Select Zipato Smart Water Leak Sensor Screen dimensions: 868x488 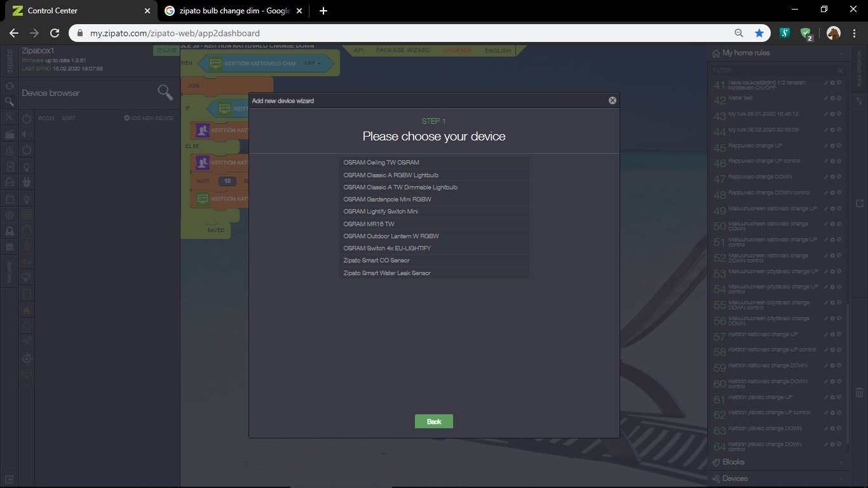point(387,273)
